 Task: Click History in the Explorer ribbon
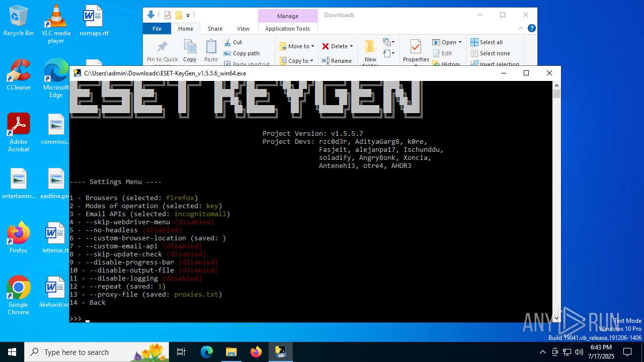point(446,64)
